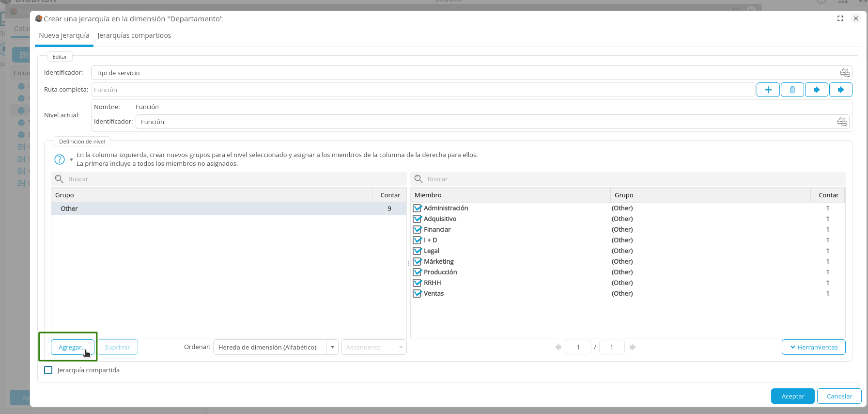The height and width of the screenshot is (414, 868).
Task: Expand the Herramientas dropdown menu
Action: 813,347
